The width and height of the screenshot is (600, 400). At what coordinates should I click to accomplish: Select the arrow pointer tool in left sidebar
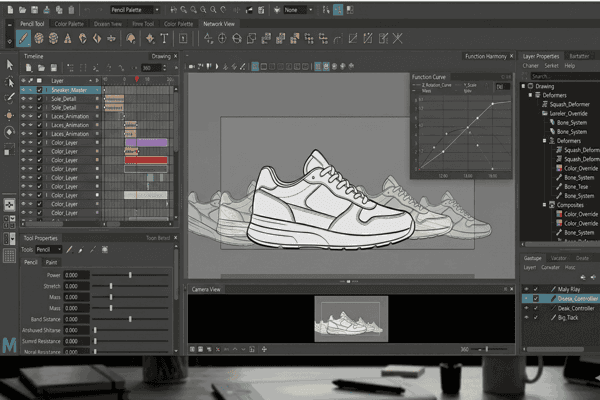click(x=10, y=65)
